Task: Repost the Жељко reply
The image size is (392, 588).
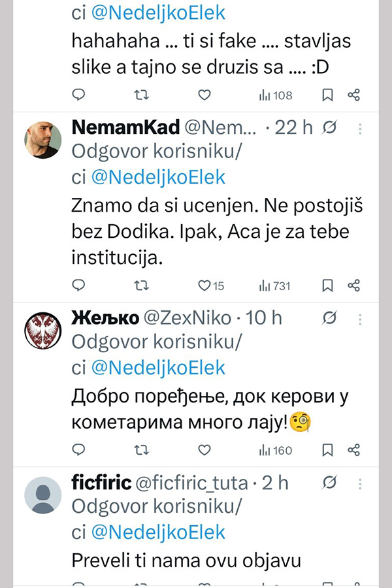Action: [x=140, y=450]
